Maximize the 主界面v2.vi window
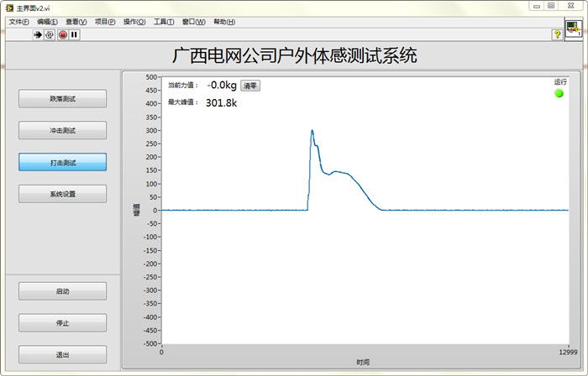 tap(551, 6)
